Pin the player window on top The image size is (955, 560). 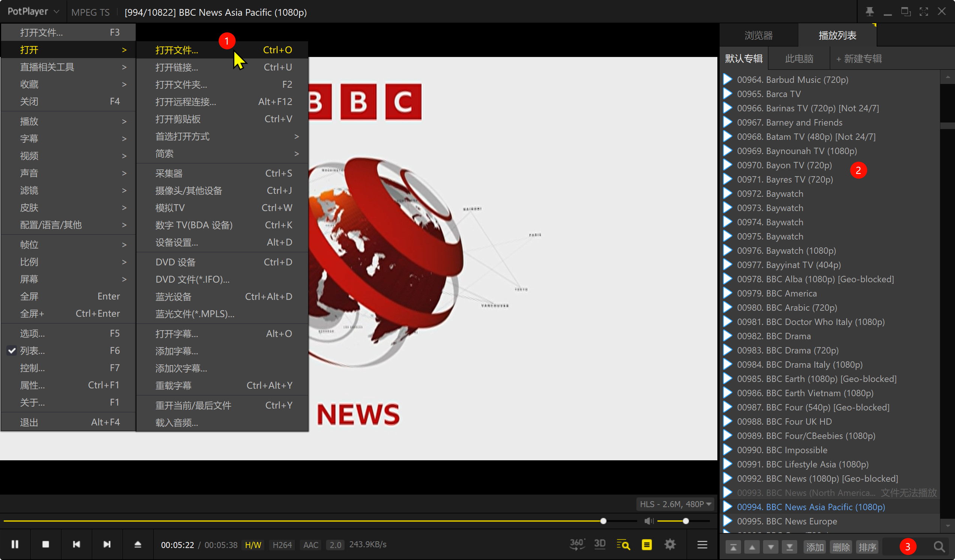(x=869, y=12)
